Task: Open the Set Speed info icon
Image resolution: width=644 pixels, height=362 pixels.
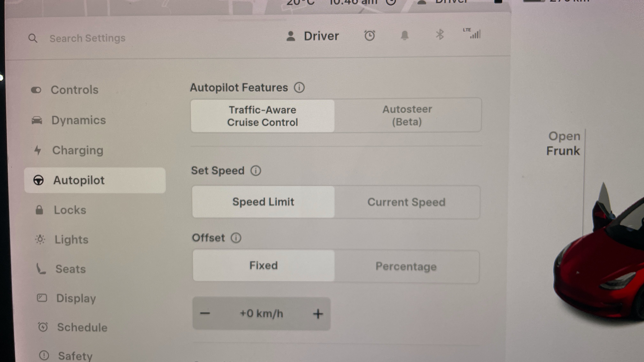Action: [256, 171]
